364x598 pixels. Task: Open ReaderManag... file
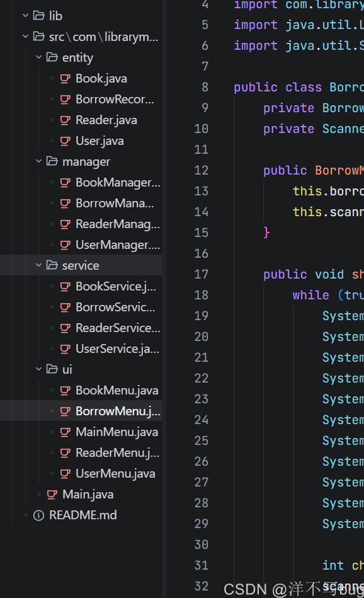pos(118,224)
